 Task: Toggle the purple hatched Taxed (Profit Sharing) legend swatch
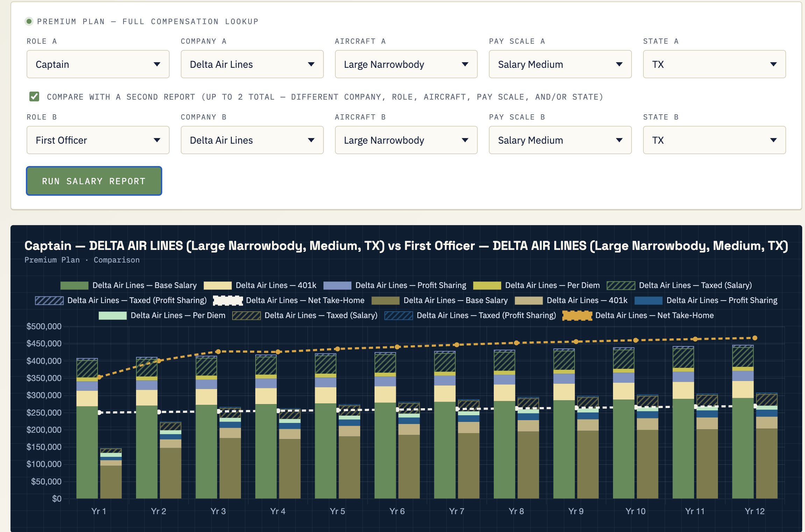tap(49, 301)
